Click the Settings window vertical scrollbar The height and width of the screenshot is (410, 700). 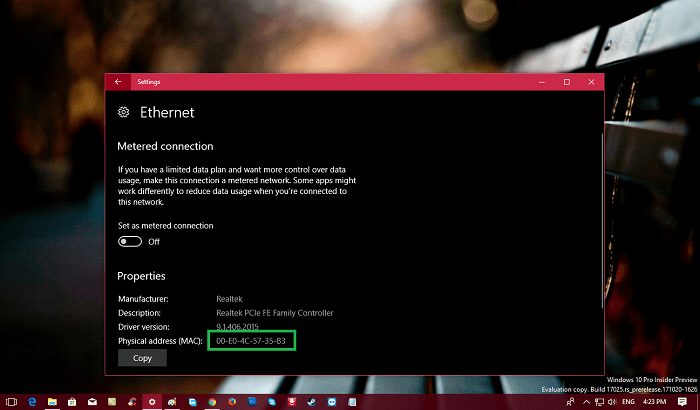(602, 221)
